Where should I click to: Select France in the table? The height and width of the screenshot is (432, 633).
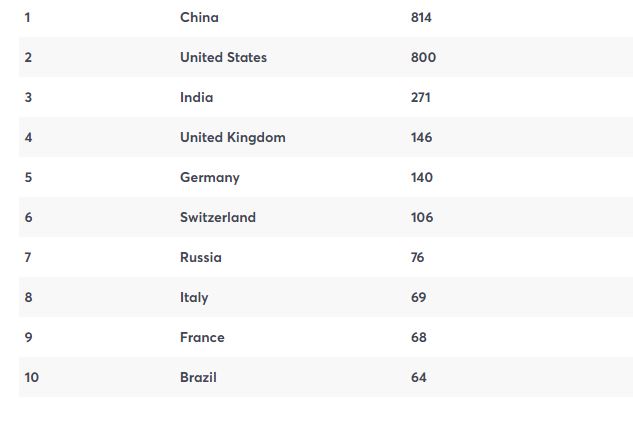tap(202, 337)
